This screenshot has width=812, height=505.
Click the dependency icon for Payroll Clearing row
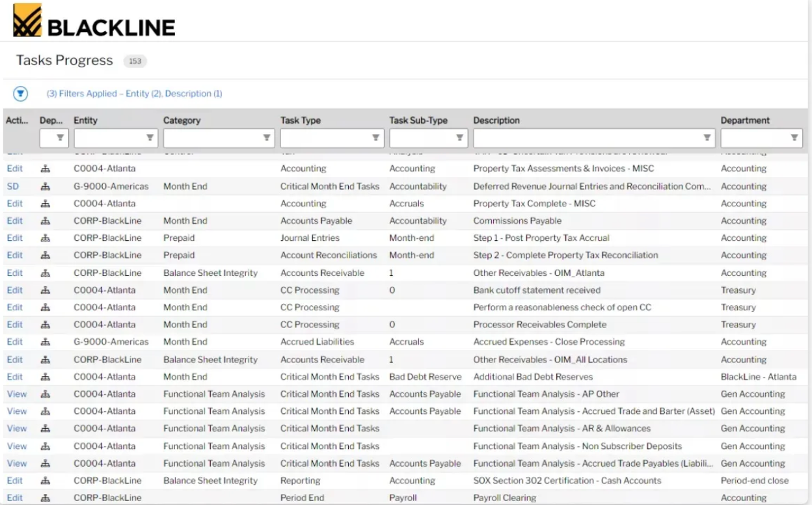46,498
